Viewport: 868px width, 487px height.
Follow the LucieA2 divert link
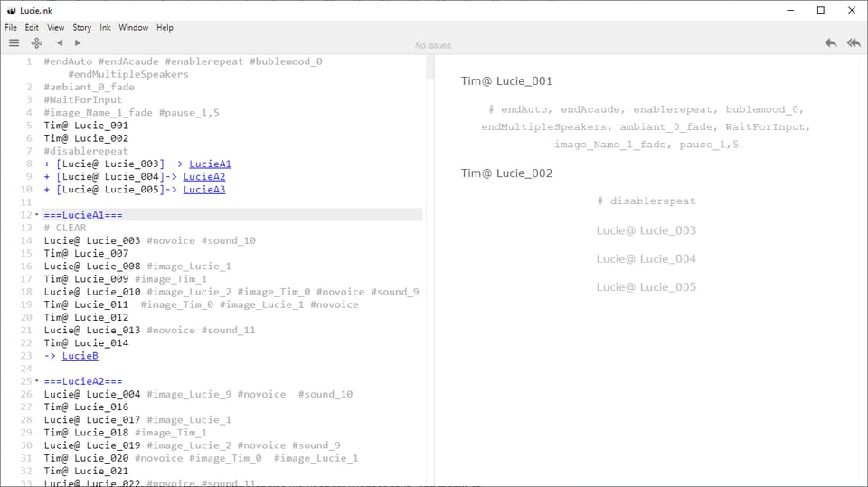tap(204, 176)
